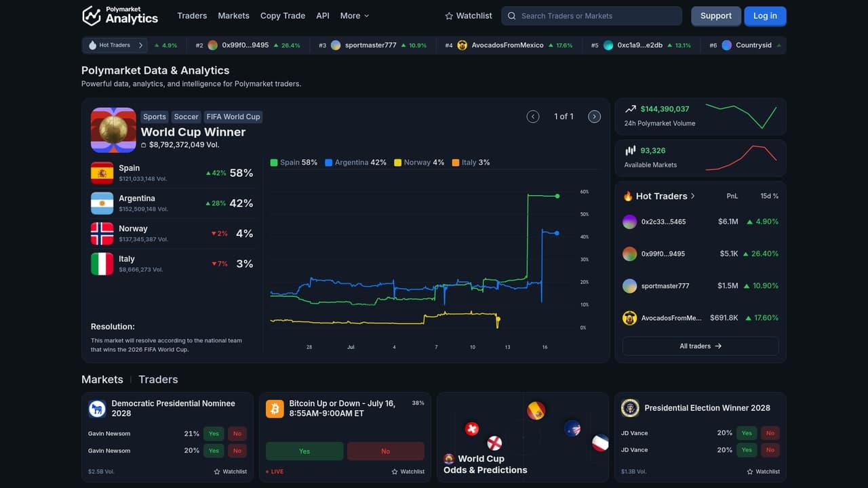Switch to the Traders section tab
This screenshot has height=488, width=868.
point(158,380)
